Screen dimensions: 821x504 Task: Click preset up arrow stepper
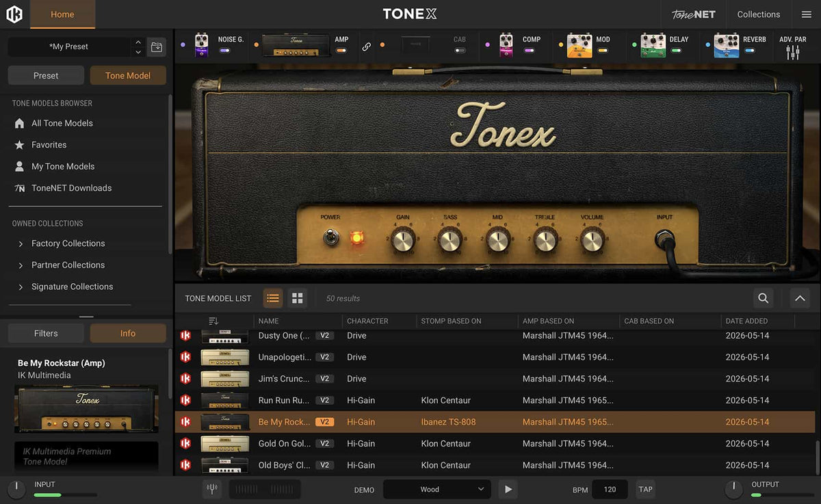point(138,42)
